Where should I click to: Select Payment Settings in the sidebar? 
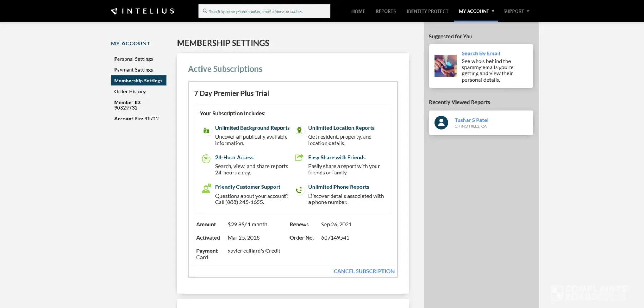click(x=133, y=70)
